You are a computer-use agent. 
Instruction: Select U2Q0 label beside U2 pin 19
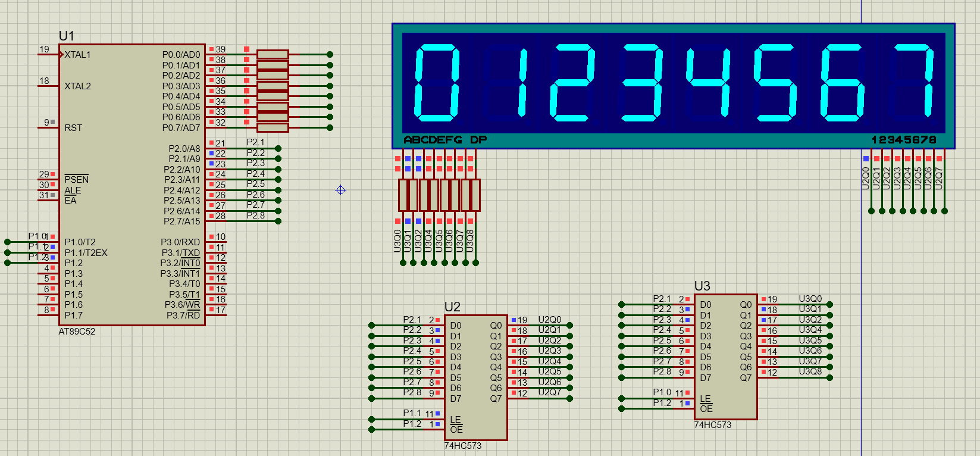coord(549,320)
